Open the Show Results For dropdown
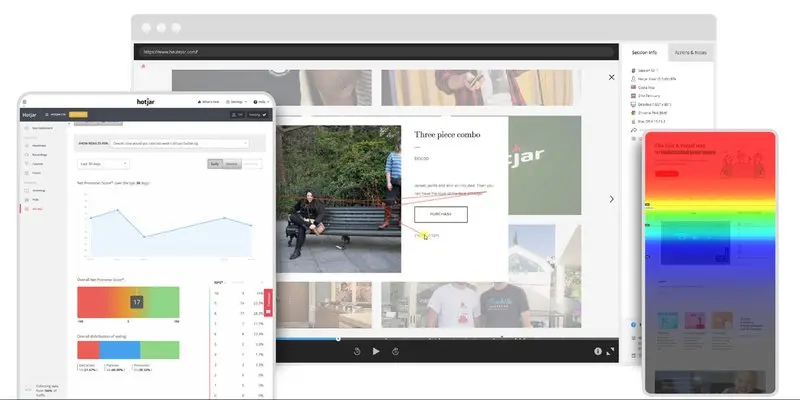 pos(180,144)
